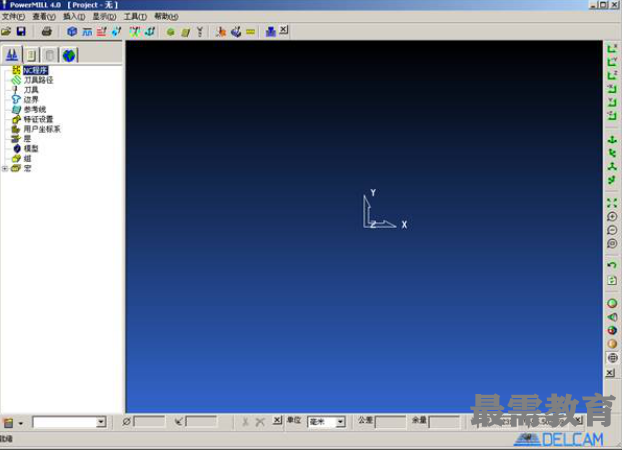Open the 单位 units dropdown
Viewport: 622px width, 450px height.
point(340,422)
